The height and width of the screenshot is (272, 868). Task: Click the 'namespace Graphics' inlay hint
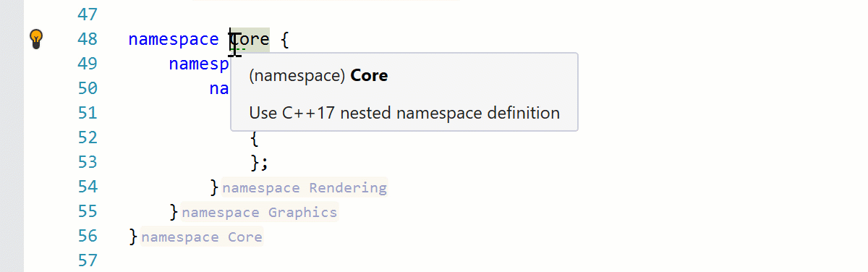pyautogui.click(x=260, y=213)
